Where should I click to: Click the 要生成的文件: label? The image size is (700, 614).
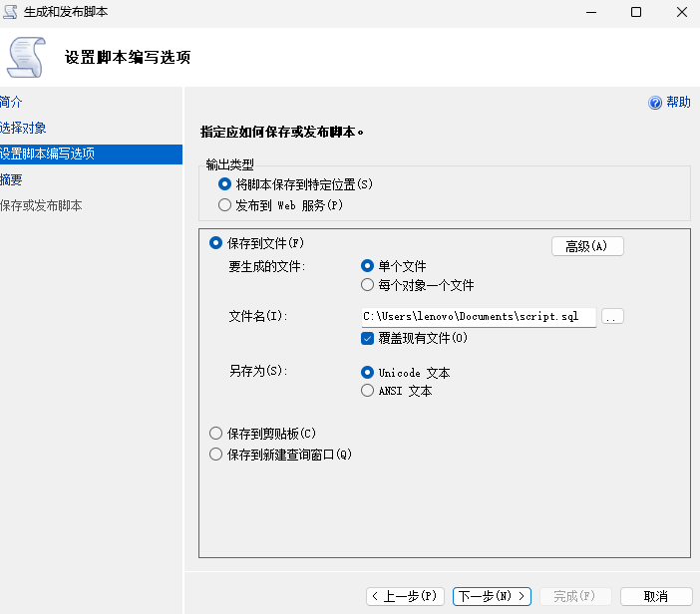coord(267,267)
